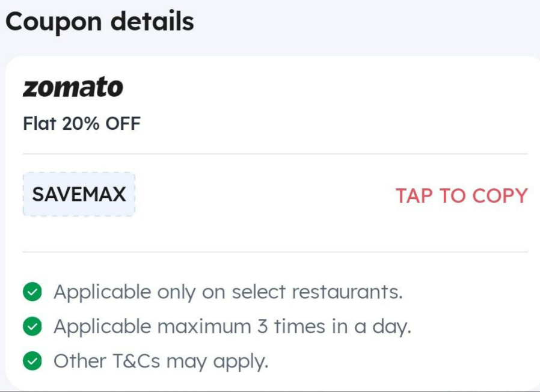Viewport: 540px width, 392px height.
Task: Click the divider line below Flat 20% OFF
Action: pos(275,154)
